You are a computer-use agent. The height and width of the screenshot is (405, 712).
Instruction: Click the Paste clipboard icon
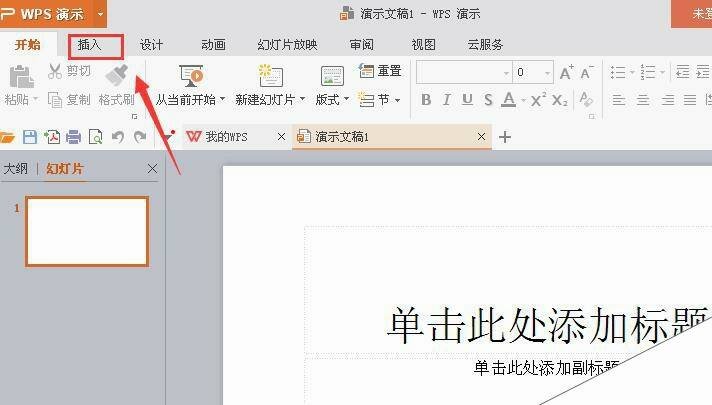point(21,76)
